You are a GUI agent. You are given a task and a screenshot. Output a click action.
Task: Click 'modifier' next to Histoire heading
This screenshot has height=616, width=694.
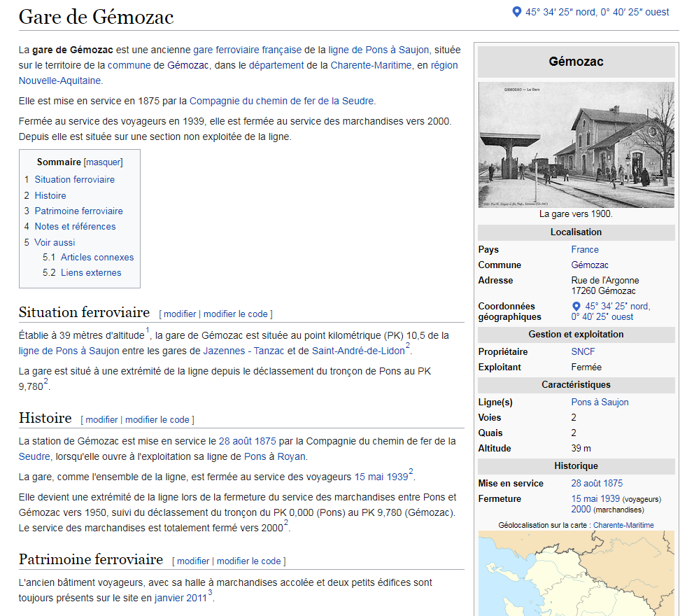tap(101, 420)
